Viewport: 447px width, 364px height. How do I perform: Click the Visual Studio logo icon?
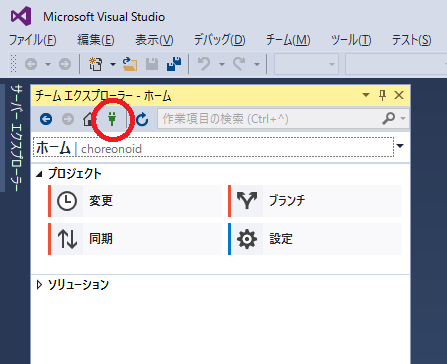pos(21,16)
